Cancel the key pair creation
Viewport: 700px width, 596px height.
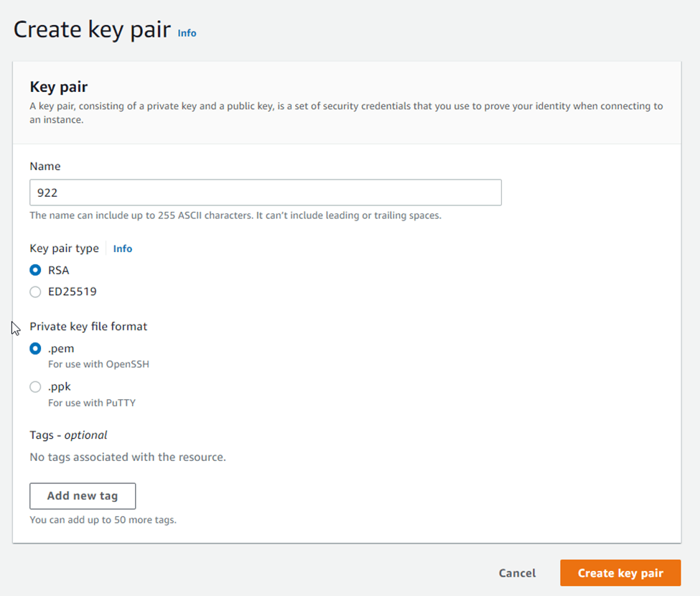(x=517, y=573)
